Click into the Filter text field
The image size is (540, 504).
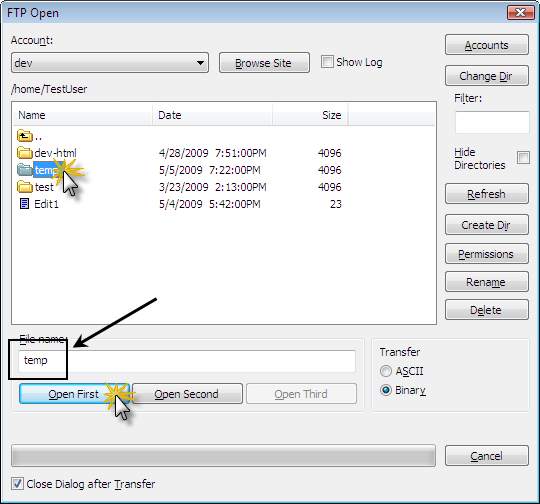click(492, 122)
